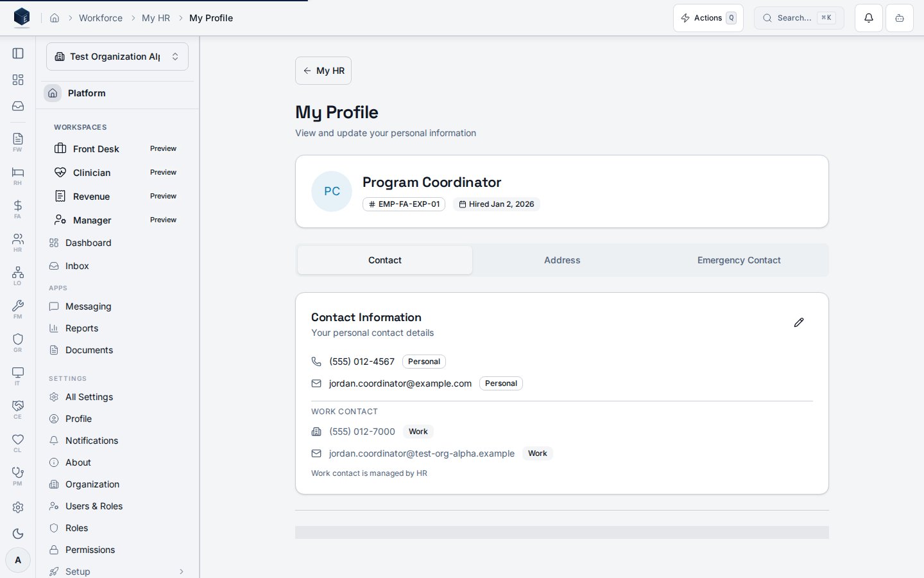Viewport: 924px width, 578px height.
Task: Open About settings
Action: pos(117,462)
